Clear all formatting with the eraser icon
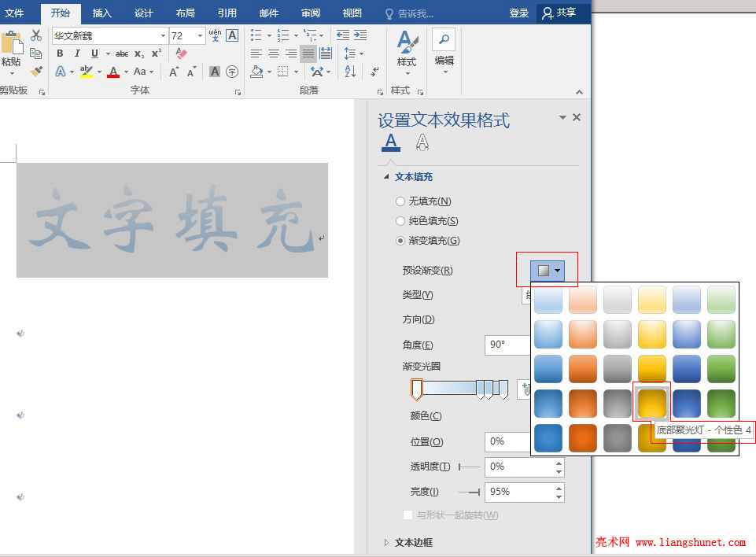This screenshot has height=557, width=756. pos(181,53)
